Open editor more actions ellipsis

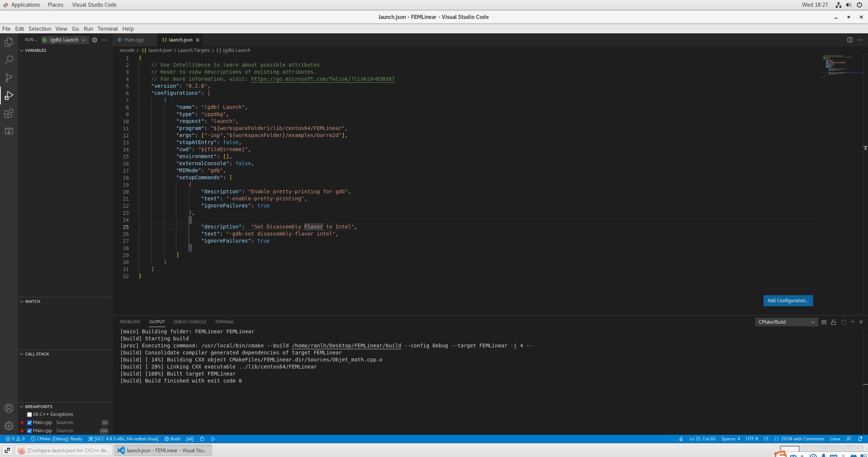(x=859, y=40)
